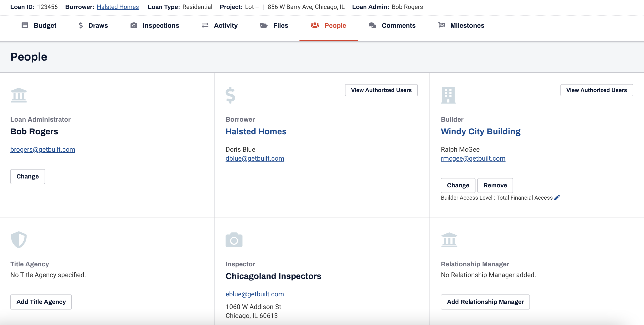Image resolution: width=644 pixels, height=325 pixels.
Task: Click the Borrower dollar sign icon
Action: coord(230,95)
